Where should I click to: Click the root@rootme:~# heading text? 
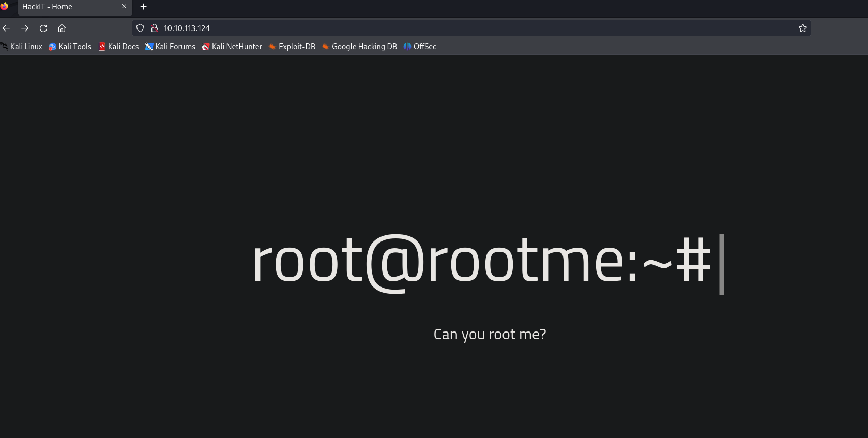coord(482,261)
